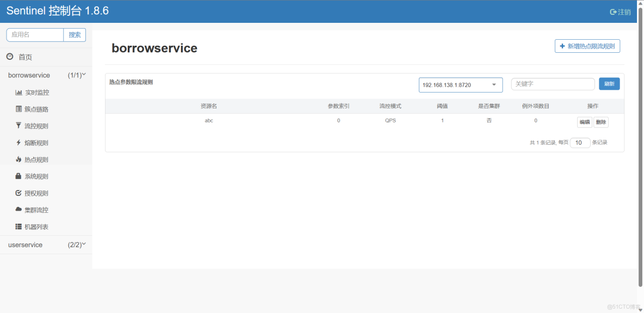Screen dimensions: 644x313
Task: Click the records-per-page field showing 10
Action: [x=580, y=143]
